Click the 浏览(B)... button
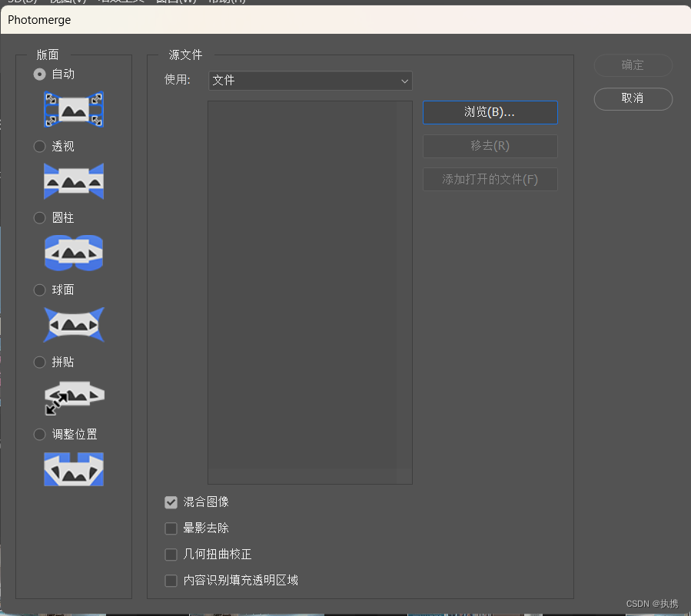This screenshot has height=616, width=691. (490, 112)
